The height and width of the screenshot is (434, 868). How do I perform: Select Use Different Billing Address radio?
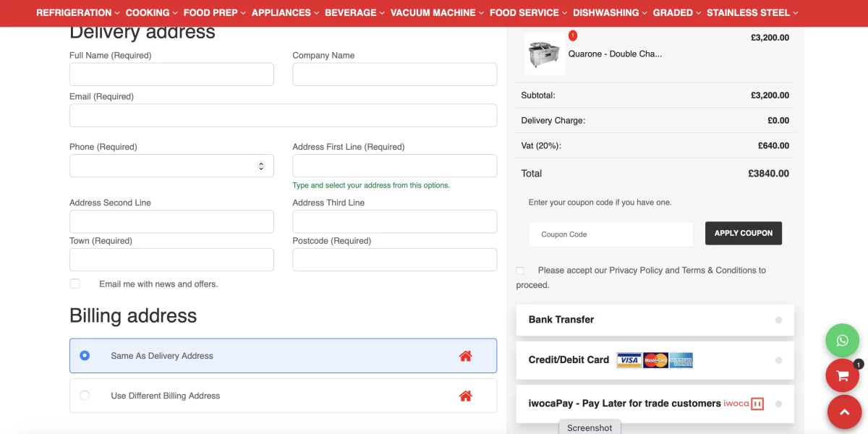coord(85,396)
